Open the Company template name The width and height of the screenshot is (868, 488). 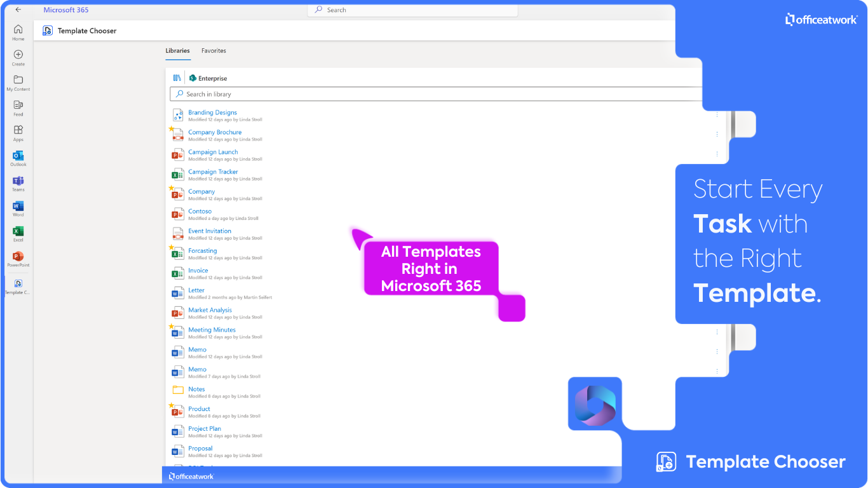click(201, 191)
